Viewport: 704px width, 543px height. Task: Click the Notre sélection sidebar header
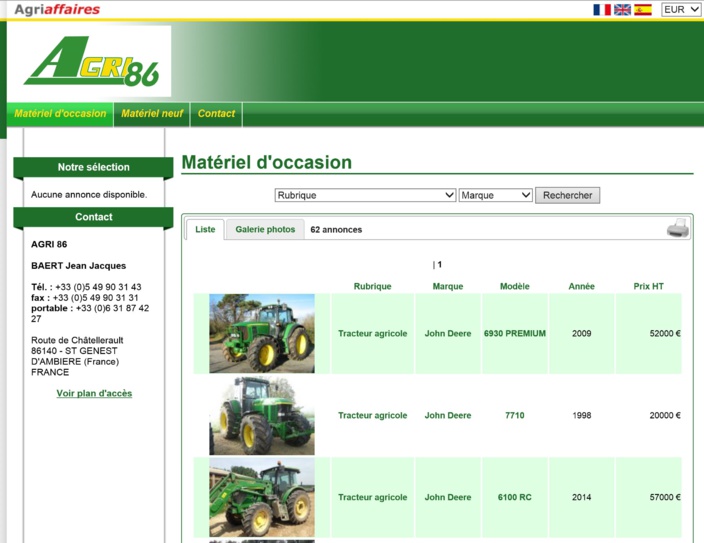(x=93, y=168)
